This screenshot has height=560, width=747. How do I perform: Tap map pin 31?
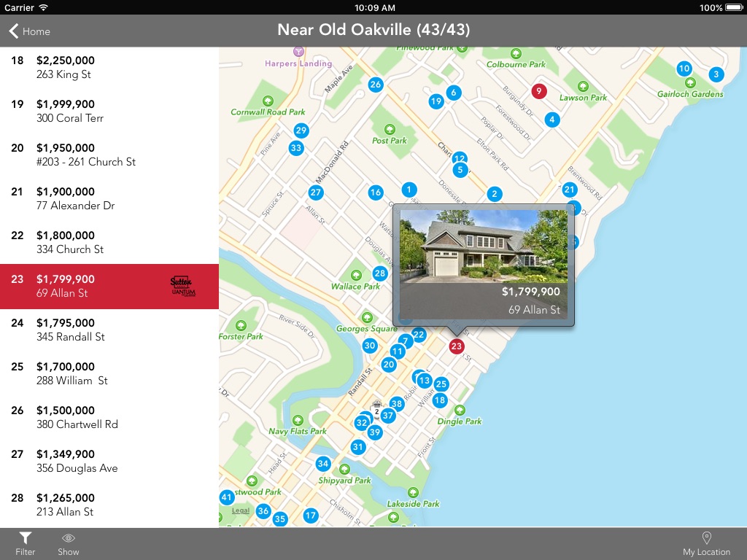click(357, 447)
